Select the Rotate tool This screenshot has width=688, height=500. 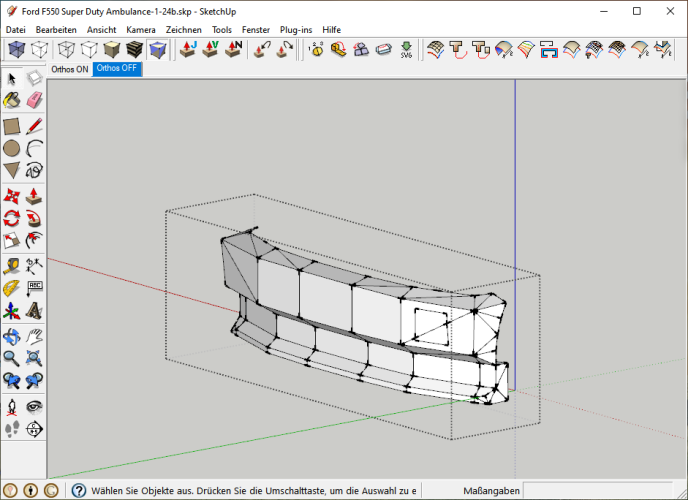12,218
